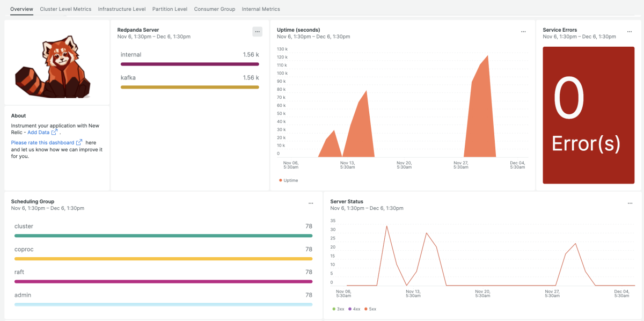Open the Redpanda Server panel options ellipsis
The image size is (644, 321).
tap(257, 31)
